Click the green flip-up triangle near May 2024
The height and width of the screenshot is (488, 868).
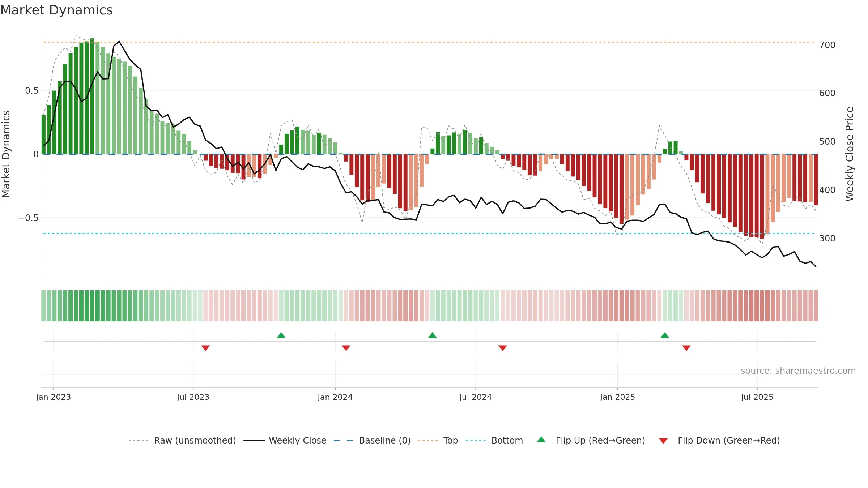point(433,335)
